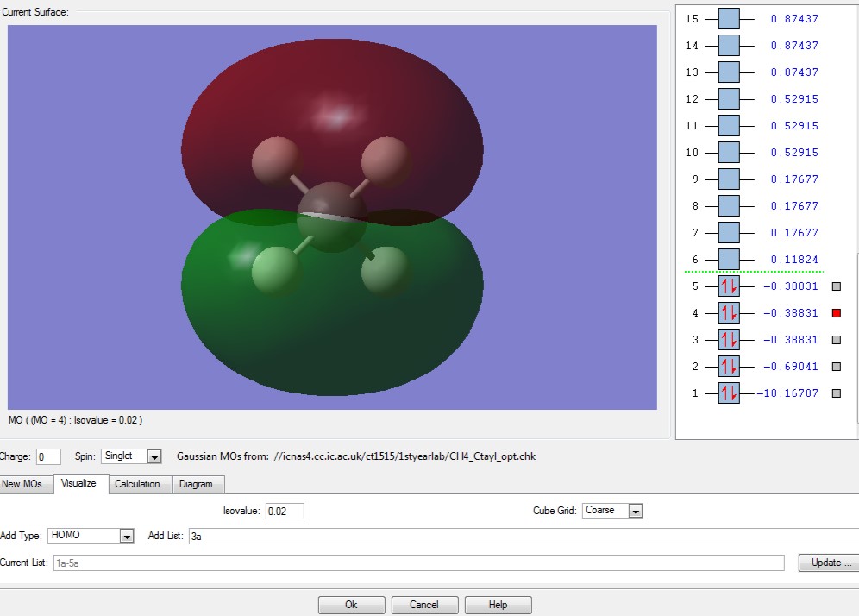Image resolution: width=859 pixels, height=616 pixels.
Task: Toggle the surface marker for orbital 1
Action: (836, 393)
